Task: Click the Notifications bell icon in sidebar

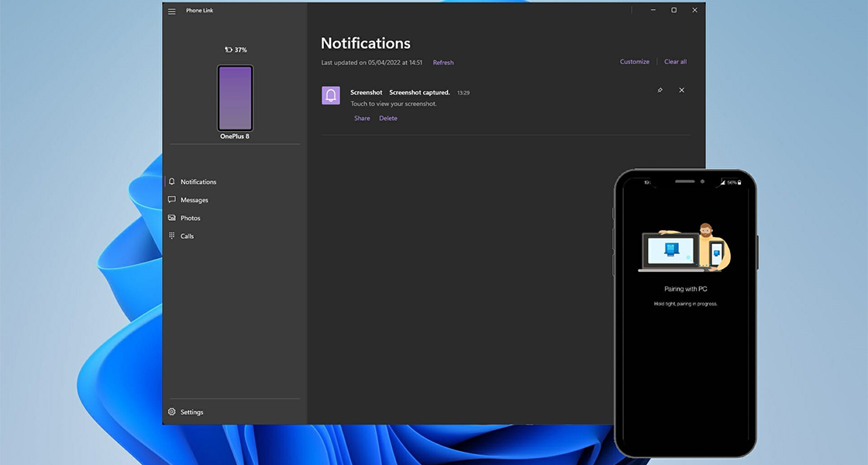Action: tap(171, 181)
